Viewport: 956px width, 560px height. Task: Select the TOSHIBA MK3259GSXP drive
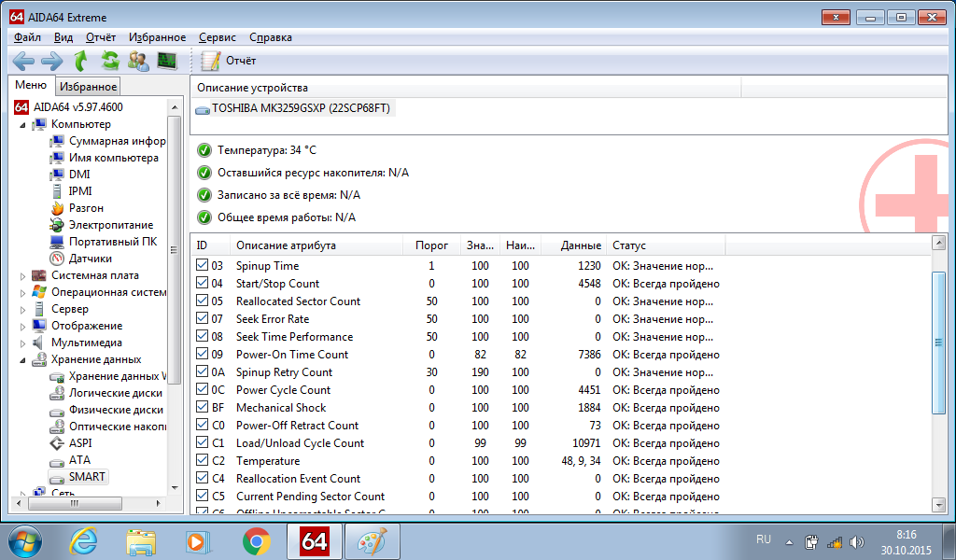click(x=294, y=108)
